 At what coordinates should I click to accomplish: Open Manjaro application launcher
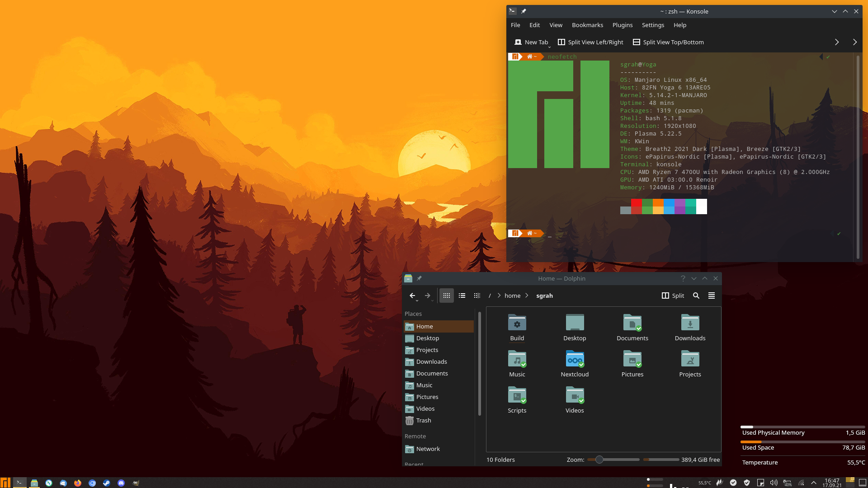[x=5, y=483]
